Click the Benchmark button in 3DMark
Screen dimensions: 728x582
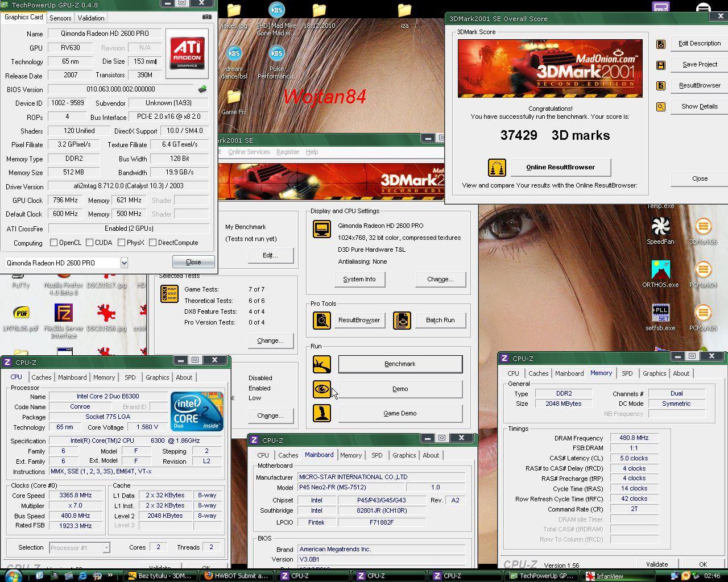[x=400, y=364]
